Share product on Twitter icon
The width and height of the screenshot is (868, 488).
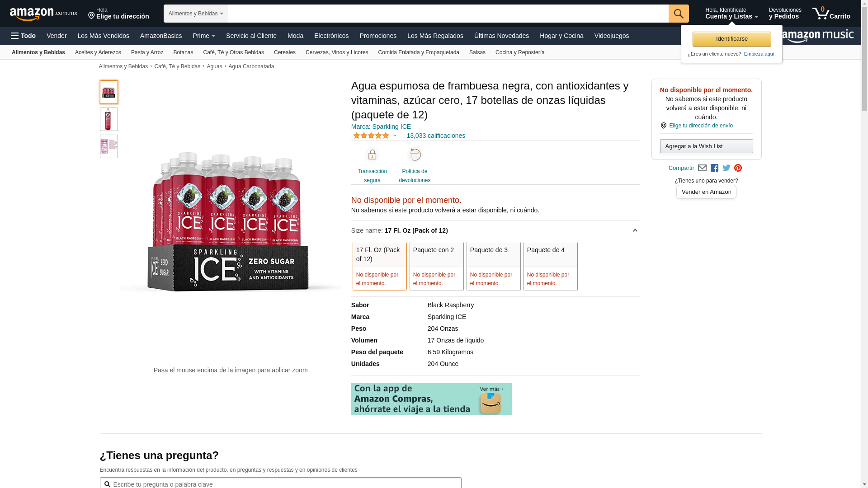pos(726,168)
